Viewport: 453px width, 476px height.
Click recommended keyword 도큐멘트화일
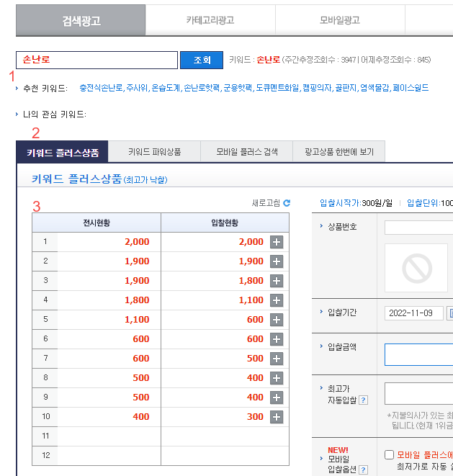[277, 88]
